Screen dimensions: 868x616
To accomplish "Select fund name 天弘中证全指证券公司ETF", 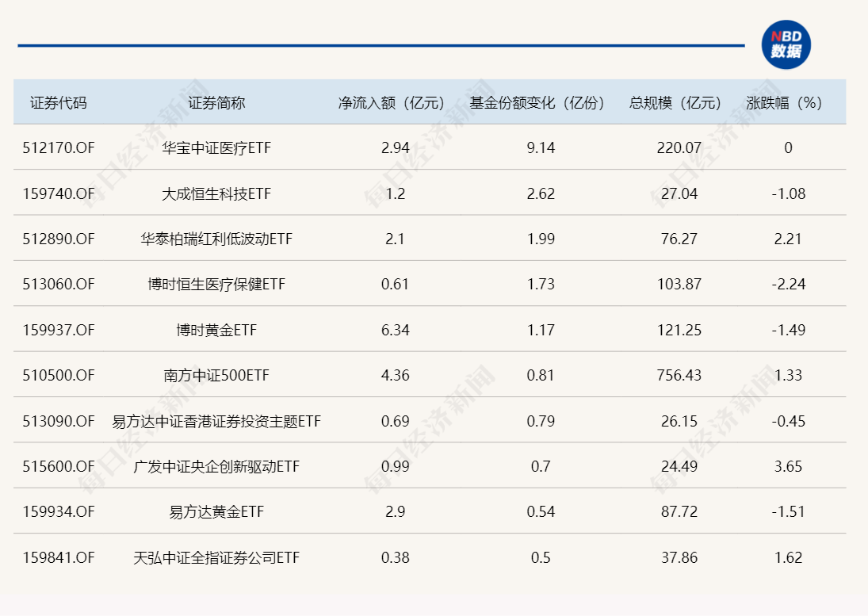I will pyautogui.click(x=216, y=558).
